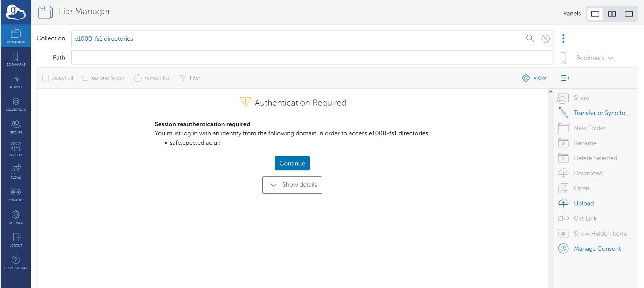The width and height of the screenshot is (644, 288).
Task: Click the Globus logo icon
Action: click(x=15, y=12)
